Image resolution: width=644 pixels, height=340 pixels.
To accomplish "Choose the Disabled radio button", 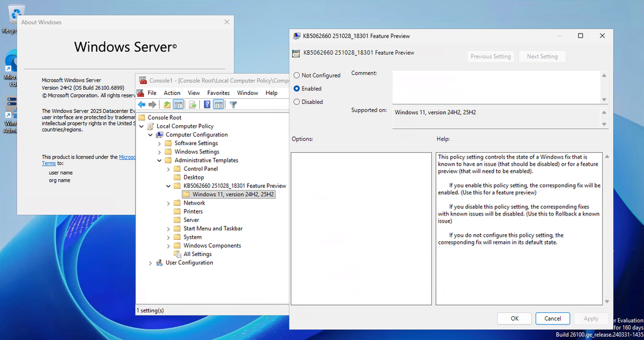I will [297, 102].
